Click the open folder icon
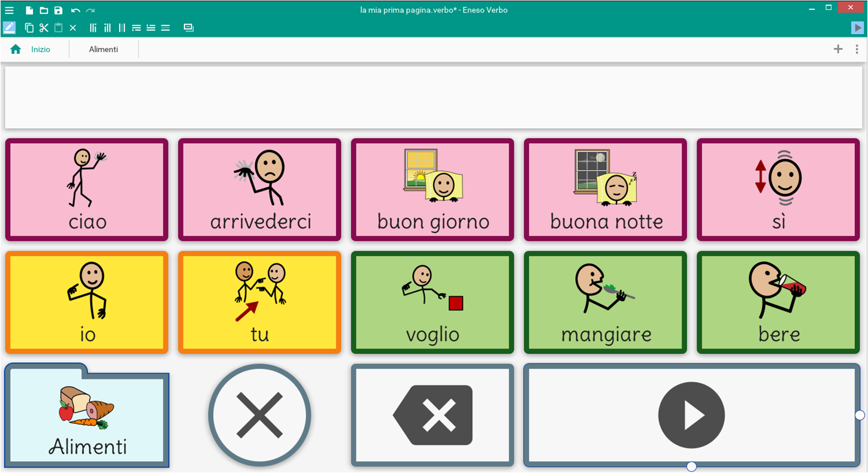This screenshot has height=473, width=868. pyautogui.click(x=44, y=10)
